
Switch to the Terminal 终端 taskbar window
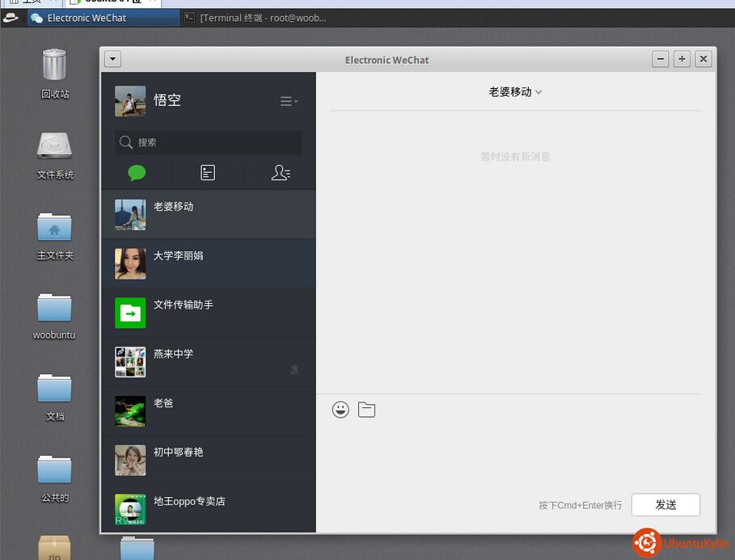pos(256,19)
